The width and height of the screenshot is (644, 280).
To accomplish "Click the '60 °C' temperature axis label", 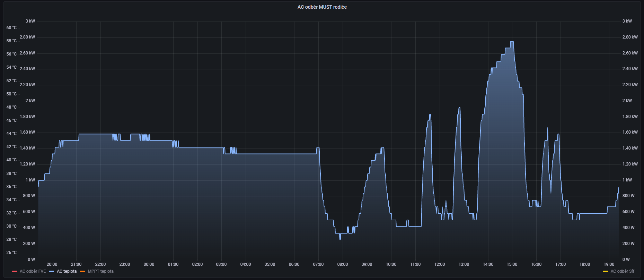I will coord(11,28).
